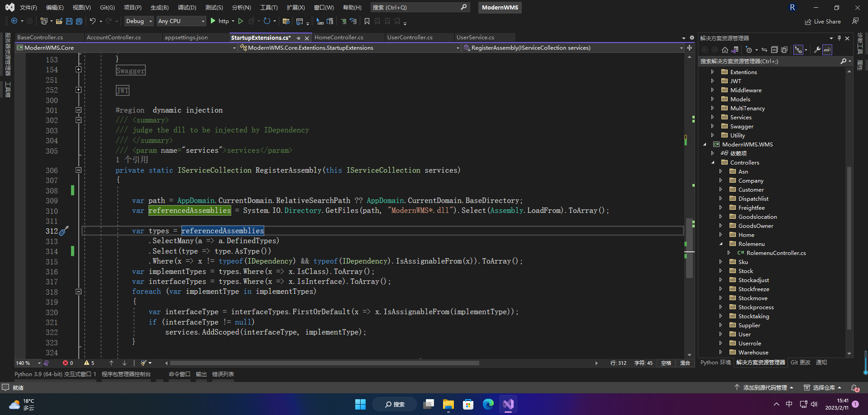Viewport: 868px width, 415px height.
Task: Click the Windows Start button
Action: 360,404
